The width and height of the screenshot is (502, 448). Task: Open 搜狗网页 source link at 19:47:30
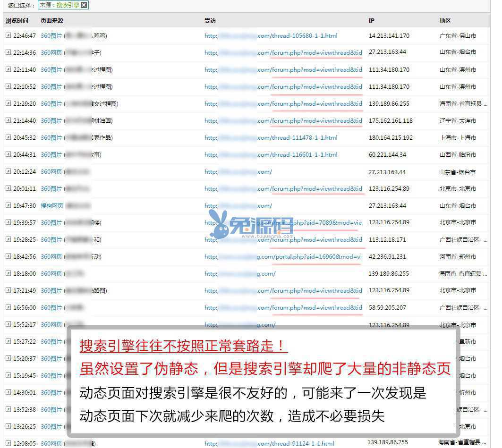point(51,206)
